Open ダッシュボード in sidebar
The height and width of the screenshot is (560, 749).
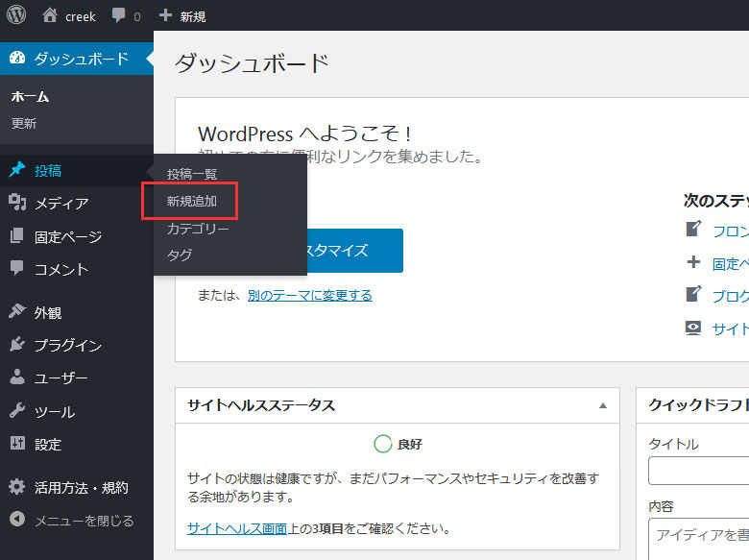click(x=77, y=59)
